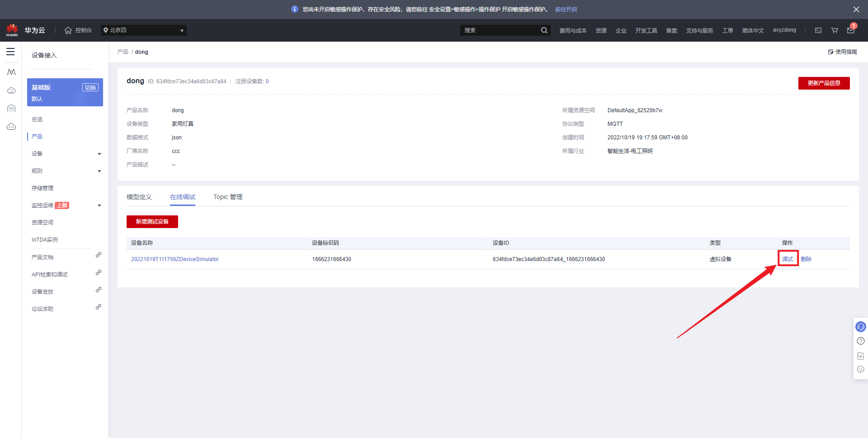
Task: Click the link icon beside 设备发放
Action: [x=99, y=290]
